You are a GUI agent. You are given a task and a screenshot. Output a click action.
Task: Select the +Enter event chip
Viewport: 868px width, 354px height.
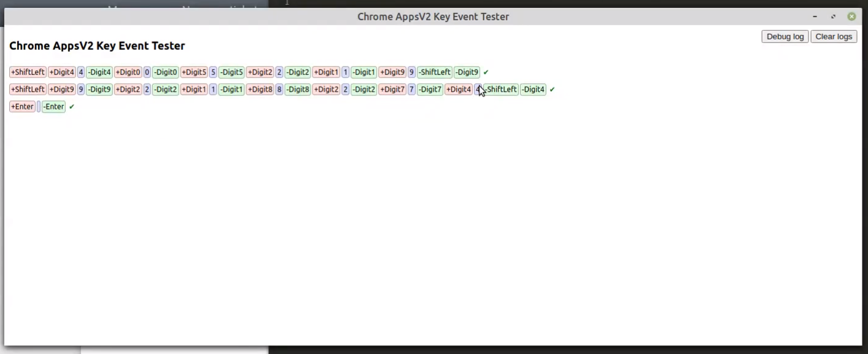pos(22,106)
